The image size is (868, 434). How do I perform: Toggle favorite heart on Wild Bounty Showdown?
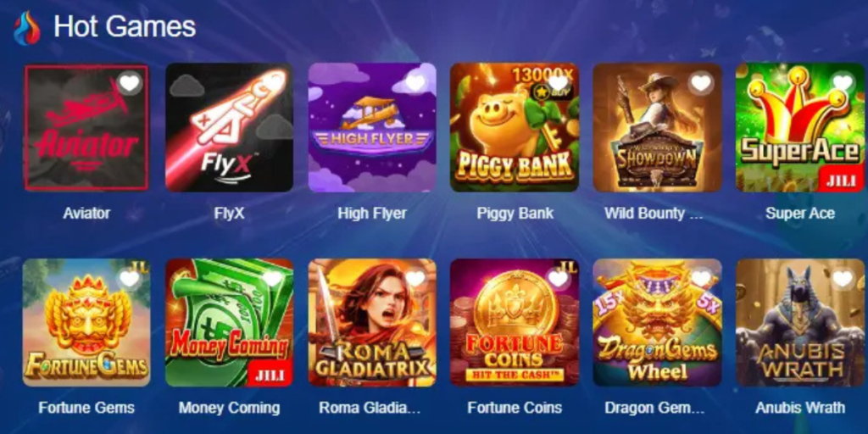701,83
